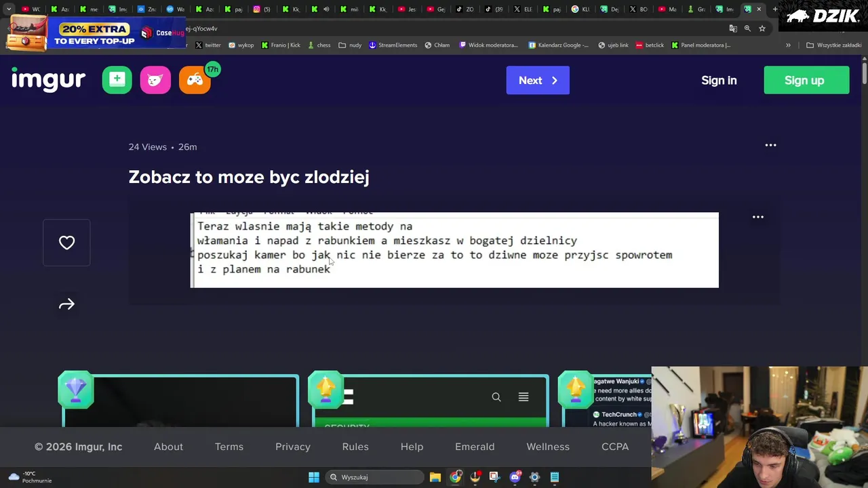Open the wykop bookmark
868x488 pixels.
[241, 45]
